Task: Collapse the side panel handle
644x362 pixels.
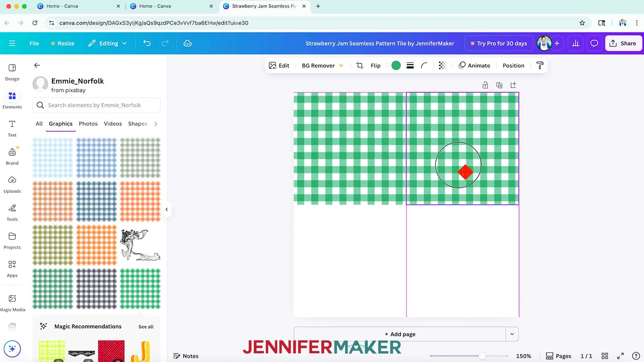Action: 167,209
